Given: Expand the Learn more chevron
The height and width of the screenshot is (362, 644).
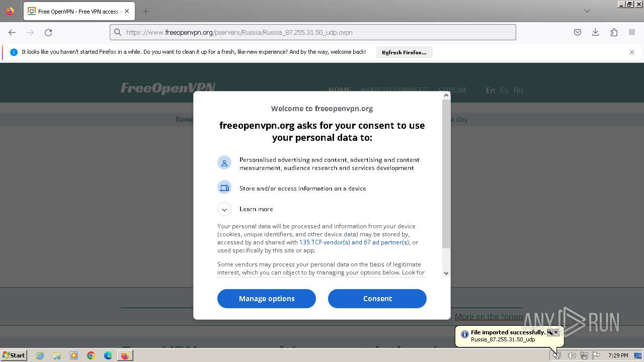Looking at the screenshot, I should point(224,209).
